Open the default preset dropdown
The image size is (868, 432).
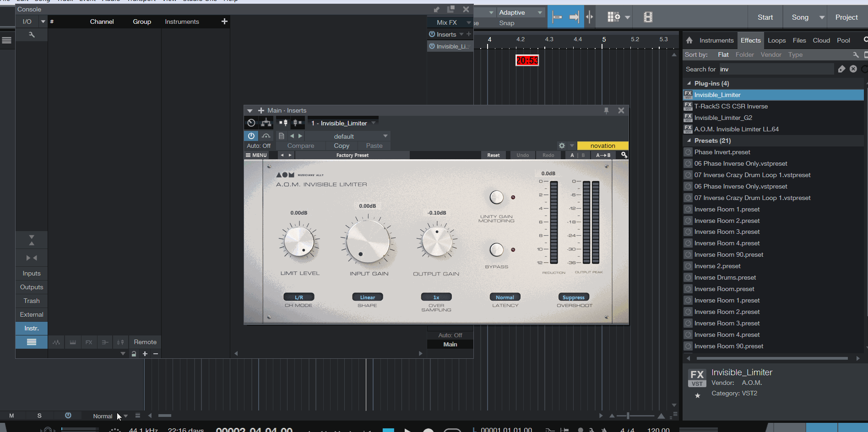[347, 136]
